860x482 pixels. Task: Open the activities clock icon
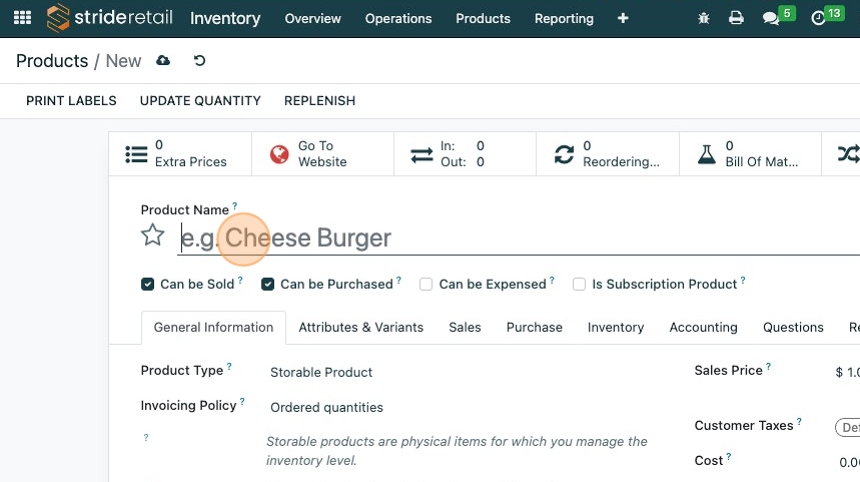pyautogui.click(x=818, y=18)
